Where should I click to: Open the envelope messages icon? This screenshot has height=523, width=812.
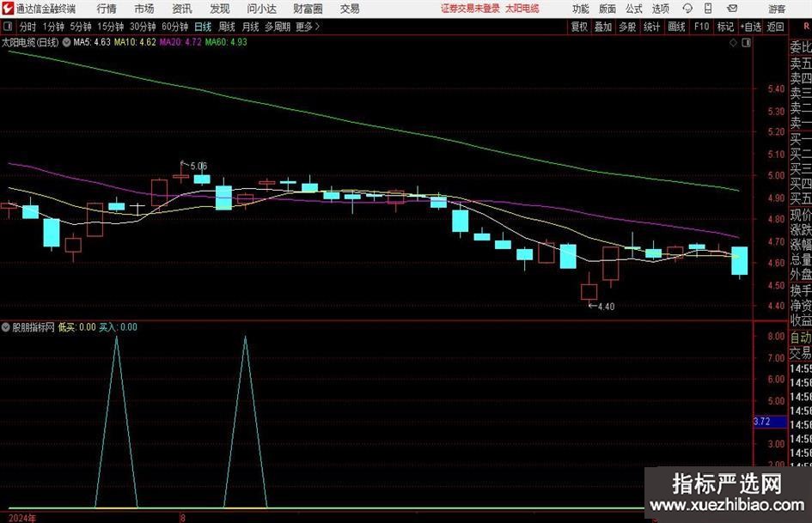[732, 9]
